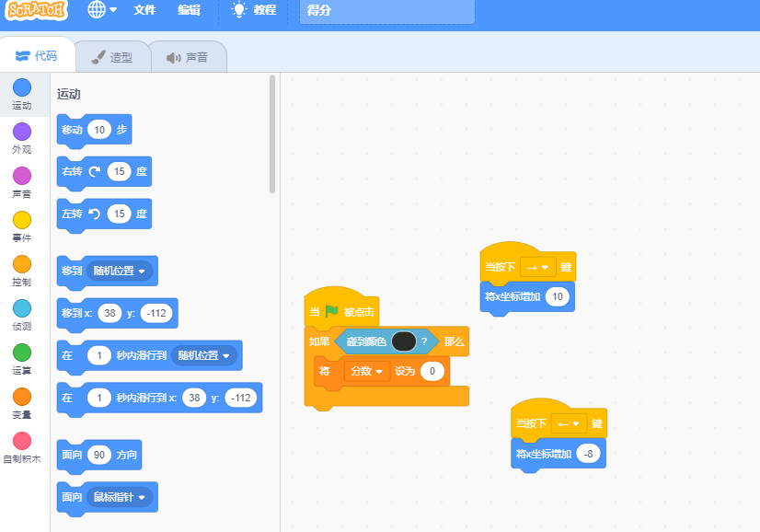Click the clockwise rotate arrow icon

click(95, 171)
